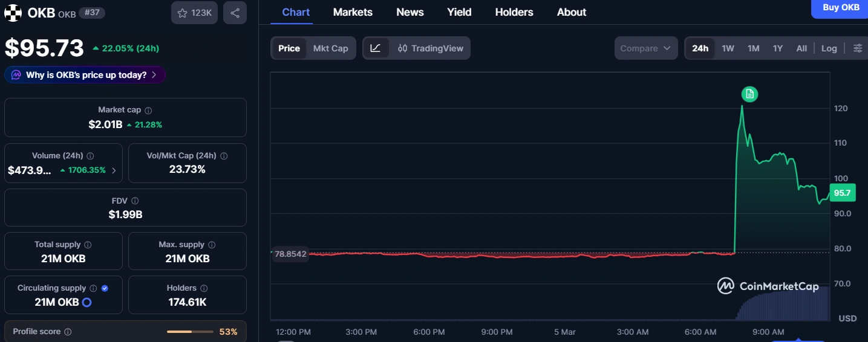Toggle the Log scale option
Viewport: 868px width, 342px height.
tap(829, 48)
